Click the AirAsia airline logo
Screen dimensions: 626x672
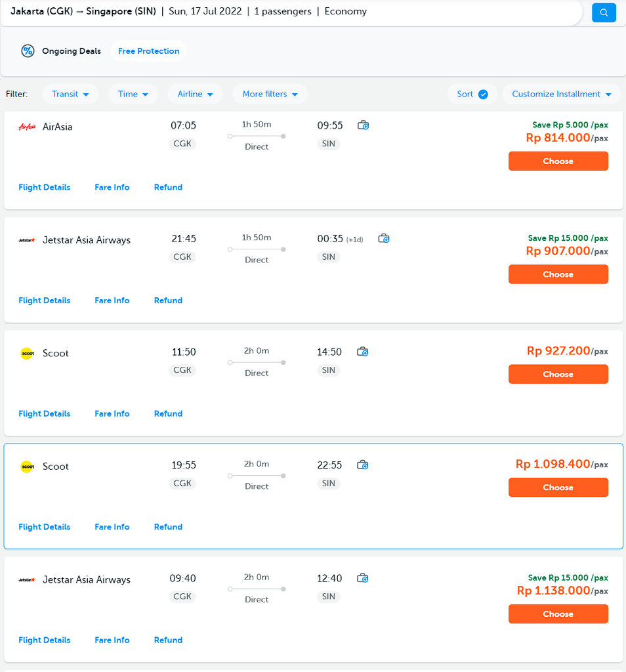[x=27, y=127]
